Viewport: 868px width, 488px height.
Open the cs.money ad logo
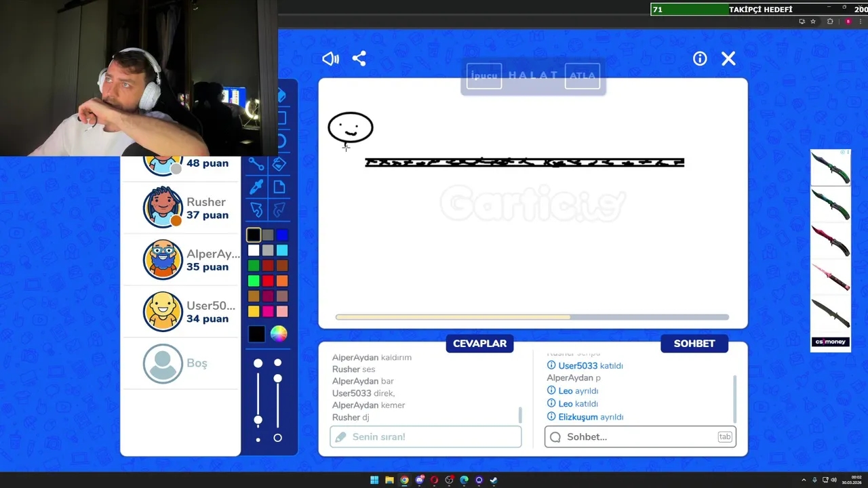pos(831,342)
